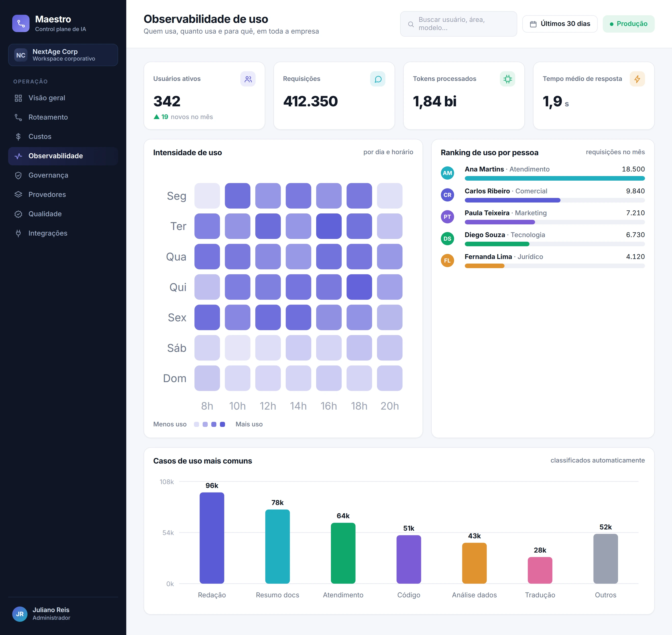Click the 342 active users value
The width and height of the screenshot is (672, 635).
pos(167,101)
